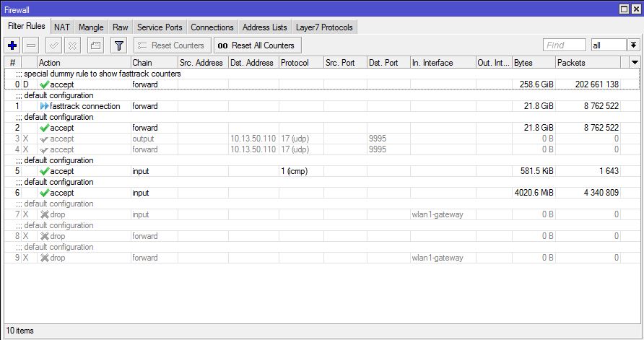Open the Mangle tab
Image resolution: width=644 pixels, height=340 pixels.
click(x=91, y=27)
